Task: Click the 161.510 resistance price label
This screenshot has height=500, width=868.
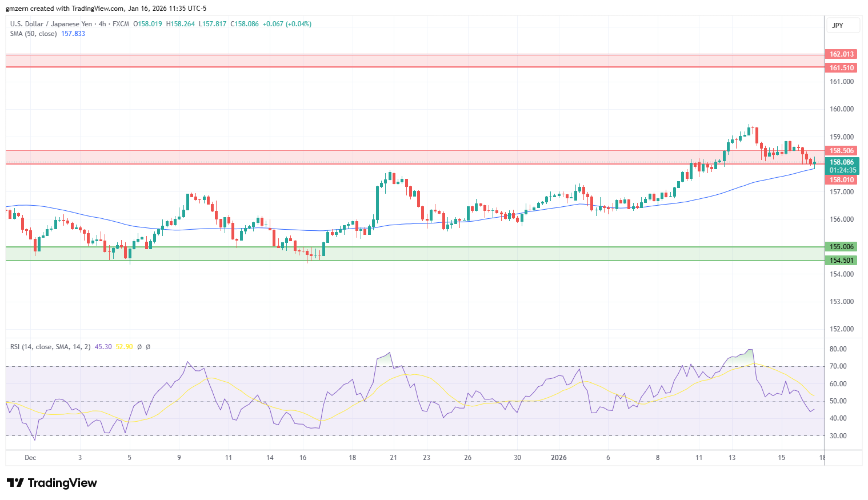Action: [842, 68]
